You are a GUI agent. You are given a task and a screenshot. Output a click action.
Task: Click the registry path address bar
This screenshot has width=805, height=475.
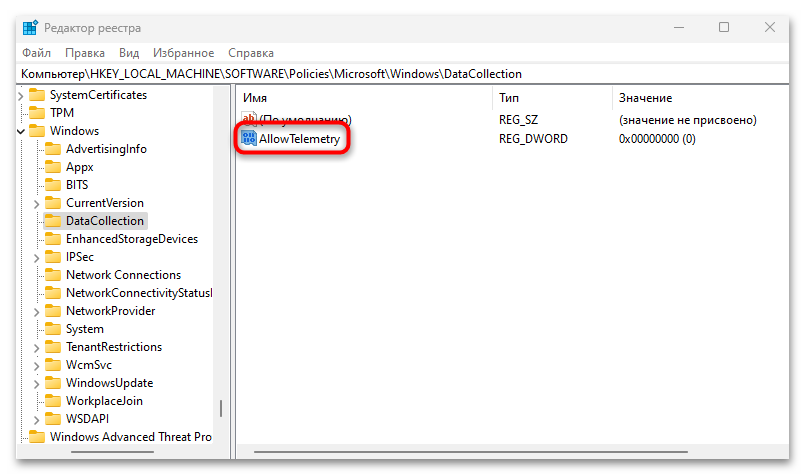point(403,74)
